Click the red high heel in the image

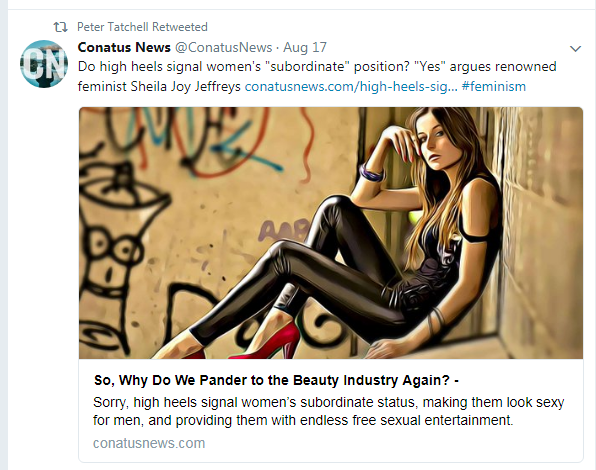tap(266, 342)
